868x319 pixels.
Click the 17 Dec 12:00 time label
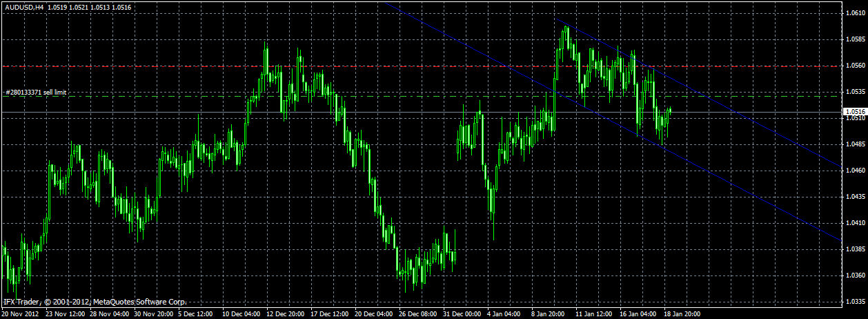point(331,313)
